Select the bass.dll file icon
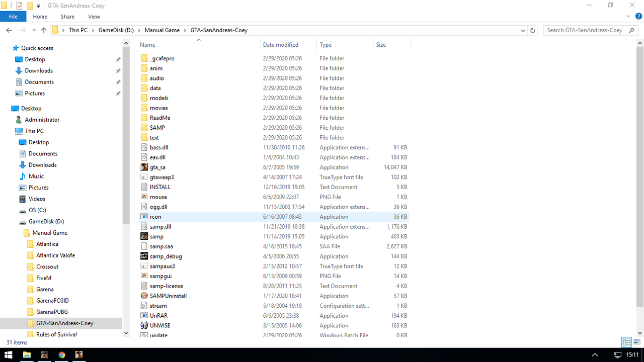The height and width of the screenshot is (362, 644). [x=144, y=147]
